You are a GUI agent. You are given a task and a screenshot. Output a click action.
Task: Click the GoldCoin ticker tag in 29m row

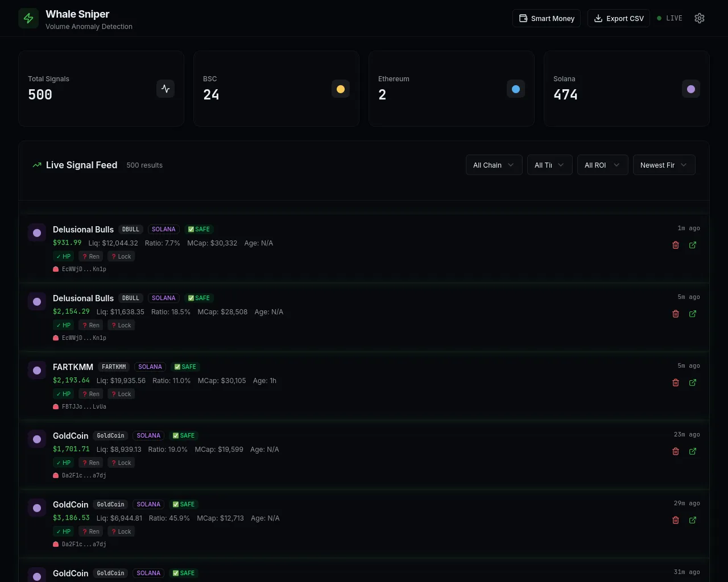coord(110,504)
